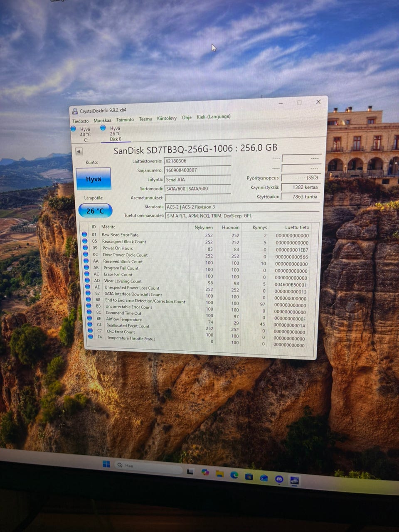Open the Tiedosto menu
Screen dimensions: 399x532
click(x=81, y=121)
